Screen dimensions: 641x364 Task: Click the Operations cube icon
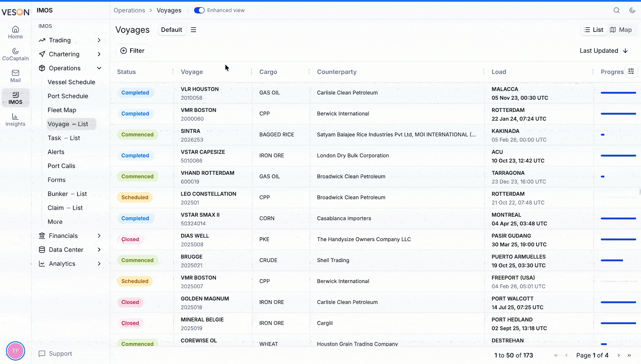42,68
